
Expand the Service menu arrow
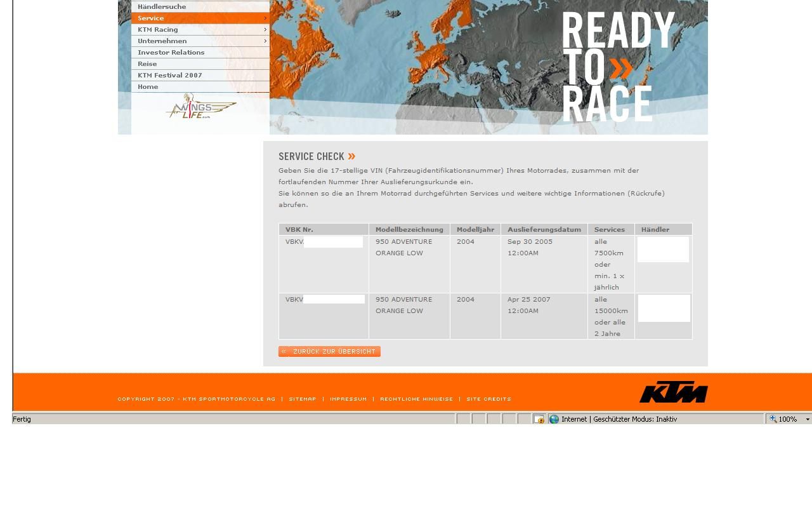(265, 18)
